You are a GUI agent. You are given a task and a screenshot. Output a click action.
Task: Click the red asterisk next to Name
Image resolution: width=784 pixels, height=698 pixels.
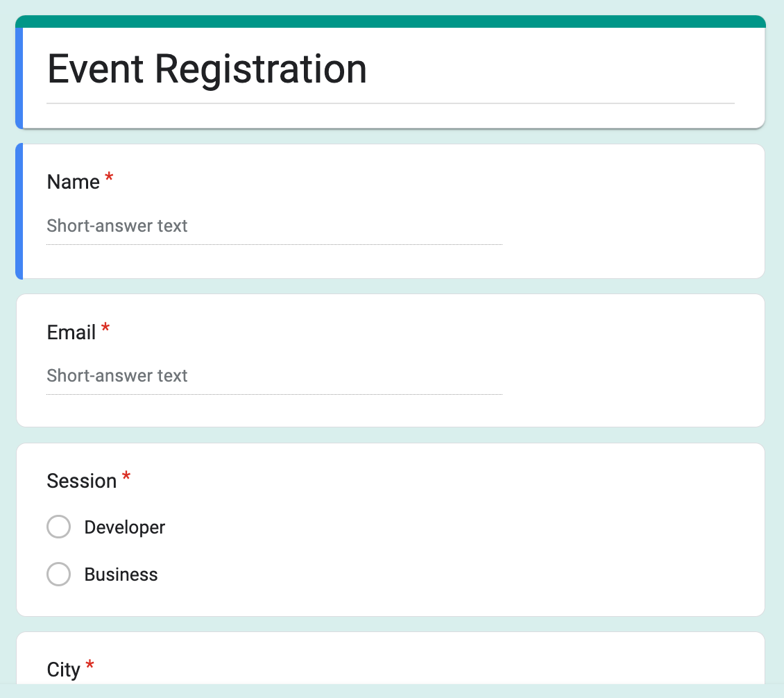pos(109,178)
